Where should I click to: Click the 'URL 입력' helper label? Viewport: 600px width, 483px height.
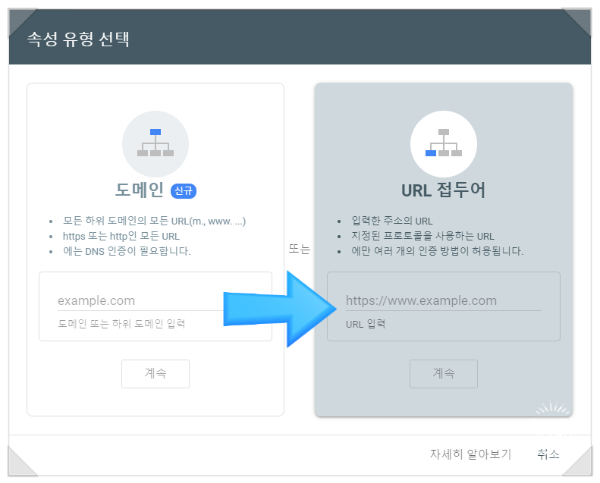pos(365,324)
